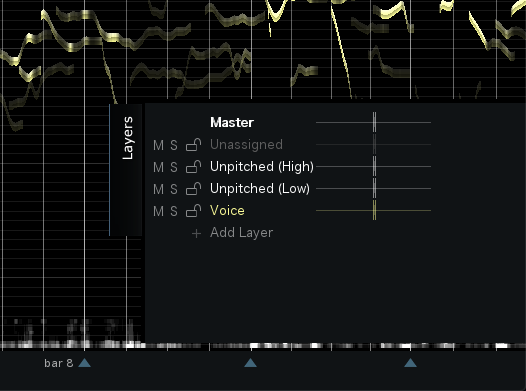The image size is (526, 391).
Task: Click the Voice layer level slider
Action: pos(373,211)
